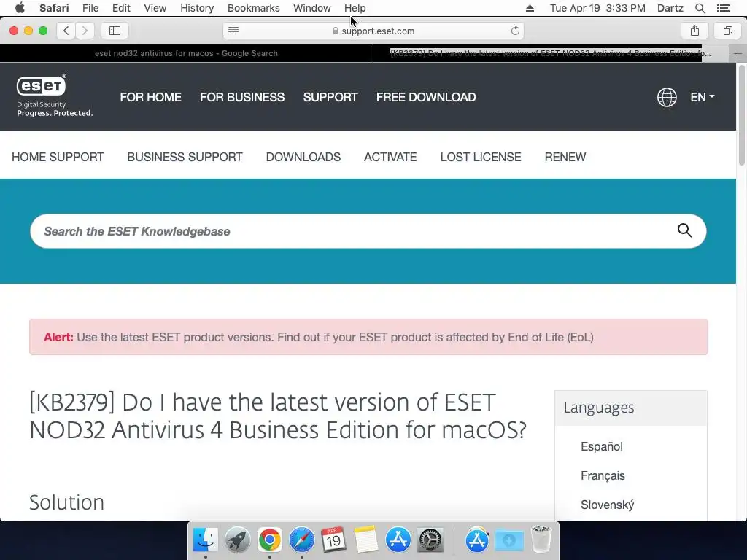Screen dimensions: 747x560
Task: Click the Share toolbar icon
Action: click(x=694, y=31)
